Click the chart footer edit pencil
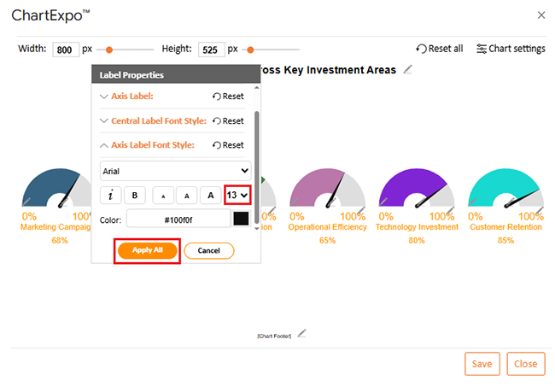 coord(301,333)
